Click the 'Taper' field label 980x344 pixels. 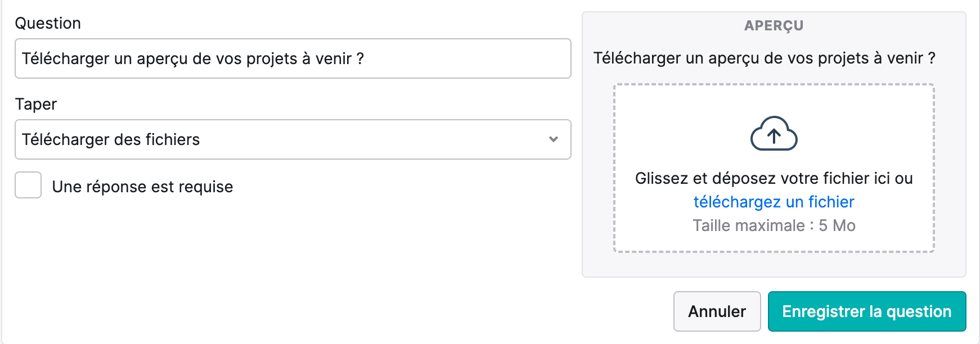click(x=36, y=104)
